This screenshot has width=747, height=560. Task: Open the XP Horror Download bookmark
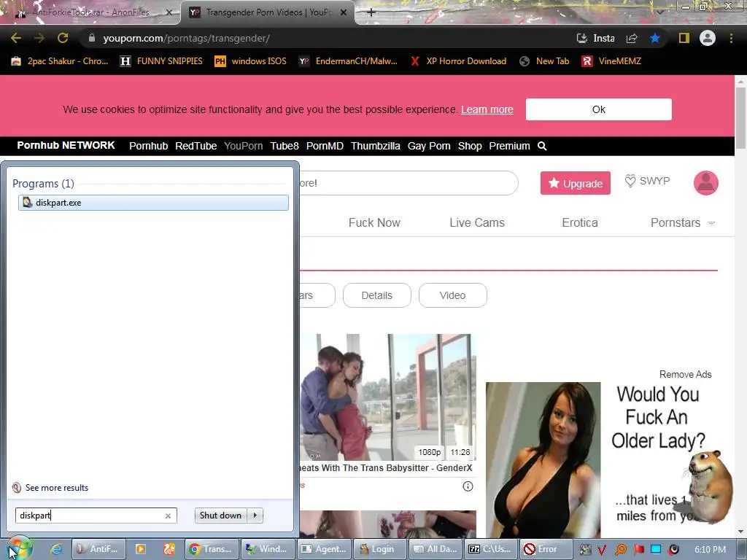[x=458, y=61]
